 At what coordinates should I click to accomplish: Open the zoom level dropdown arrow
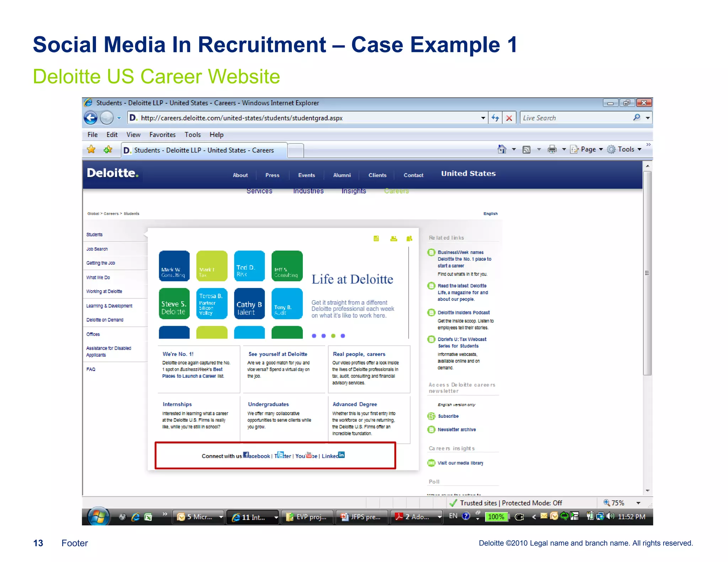coord(638,503)
